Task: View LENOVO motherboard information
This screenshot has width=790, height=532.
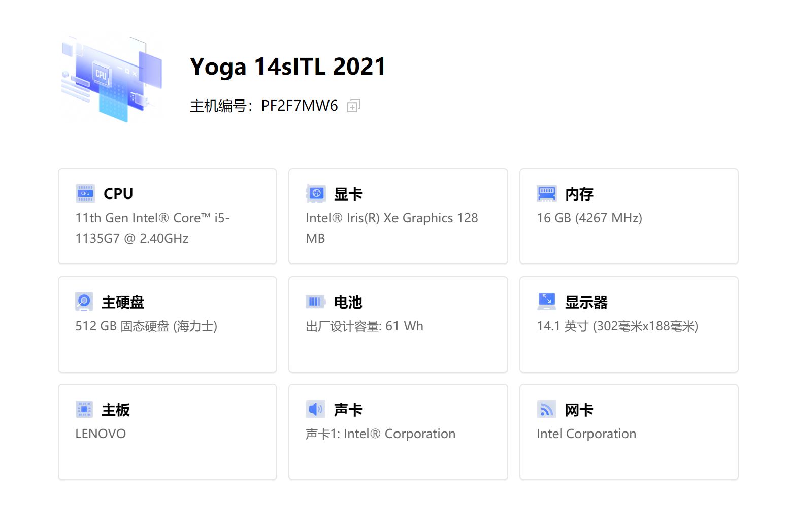Action: click(101, 434)
